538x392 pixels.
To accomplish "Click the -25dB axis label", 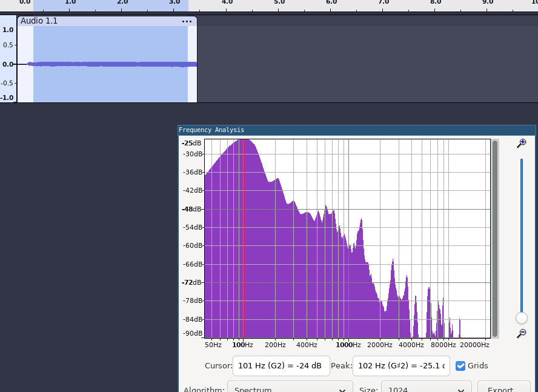I will coord(191,143).
